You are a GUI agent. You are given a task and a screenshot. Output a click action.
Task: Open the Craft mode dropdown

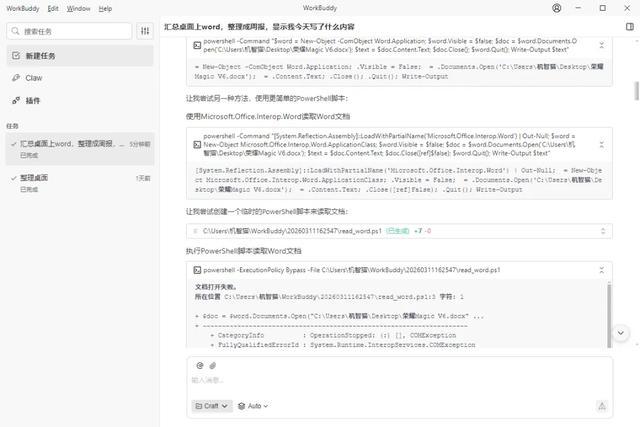pos(212,406)
